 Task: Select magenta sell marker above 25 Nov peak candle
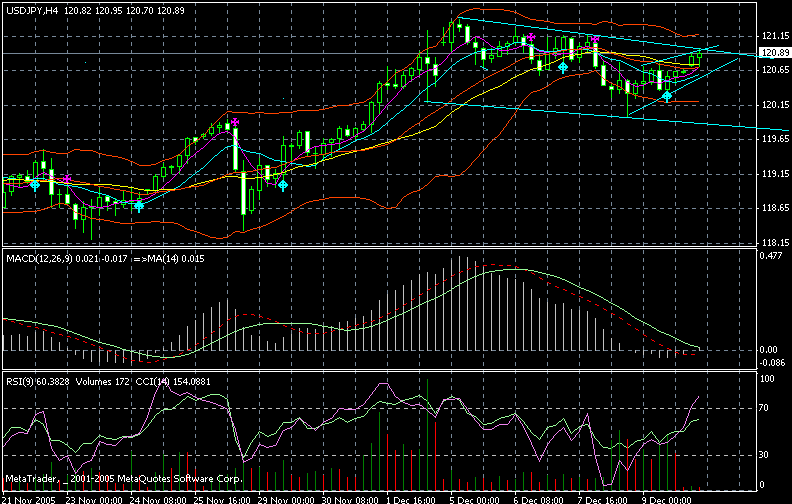point(235,122)
